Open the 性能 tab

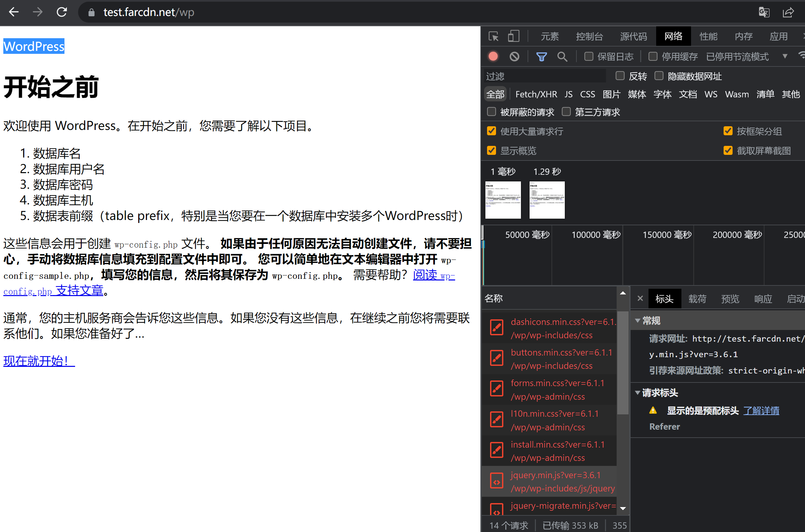point(708,36)
